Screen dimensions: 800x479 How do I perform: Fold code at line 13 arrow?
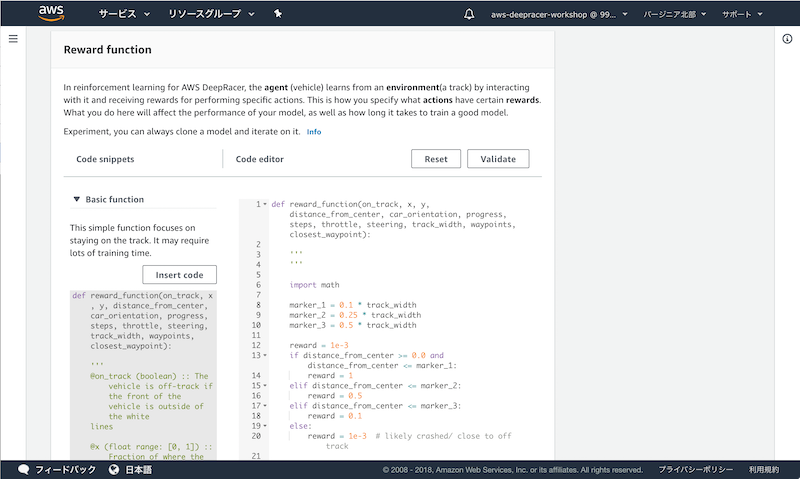coord(265,356)
